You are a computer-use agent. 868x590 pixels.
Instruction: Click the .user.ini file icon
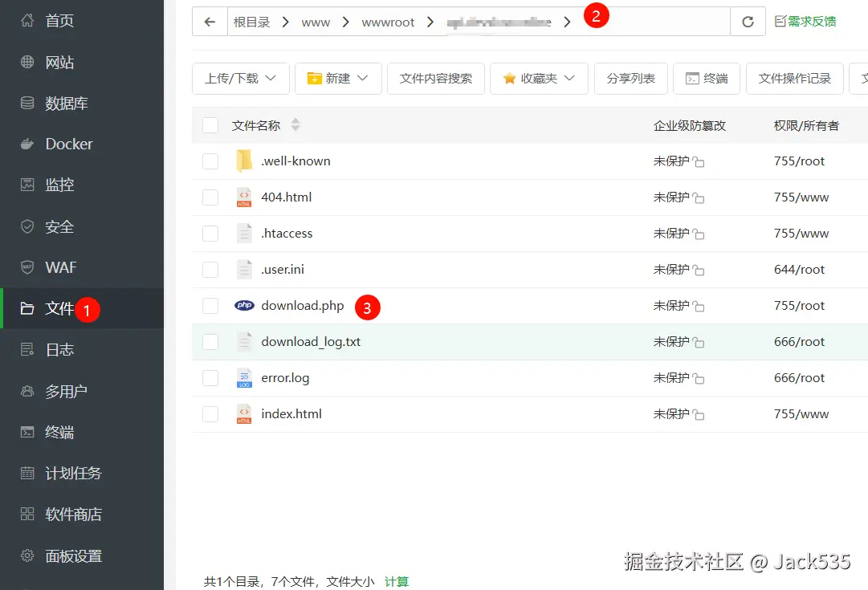tap(244, 270)
